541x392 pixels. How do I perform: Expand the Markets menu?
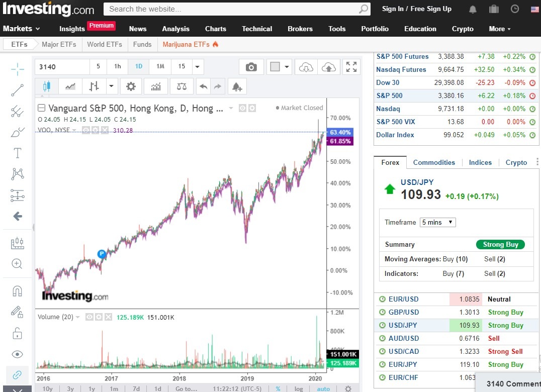[x=21, y=29]
